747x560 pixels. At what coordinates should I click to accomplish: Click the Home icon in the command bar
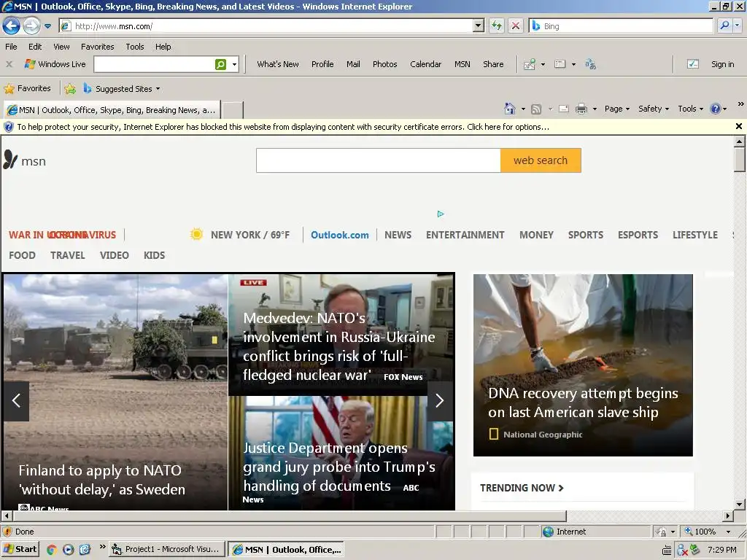coord(509,109)
